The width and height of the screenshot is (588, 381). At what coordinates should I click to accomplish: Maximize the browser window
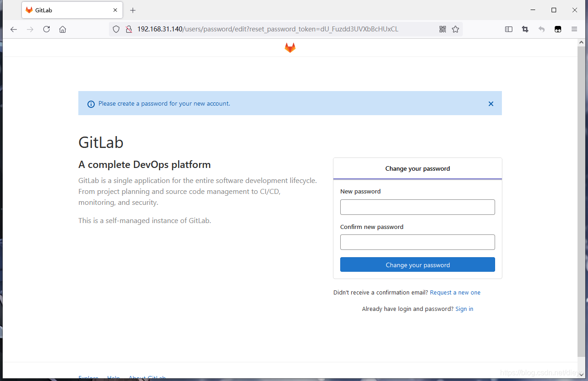[554, 10]
